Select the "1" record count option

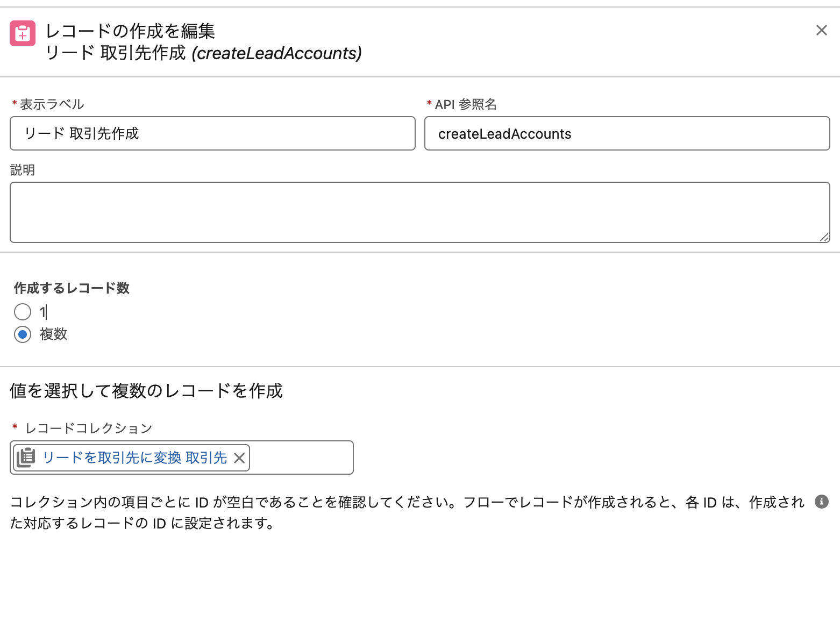coord(23,312)
